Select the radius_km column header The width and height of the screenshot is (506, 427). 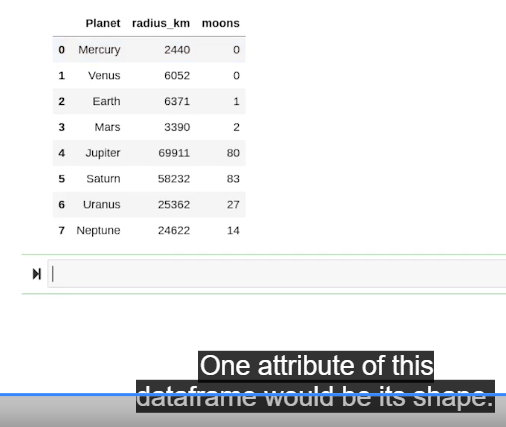pyautogui.click(x=161, y=23)
